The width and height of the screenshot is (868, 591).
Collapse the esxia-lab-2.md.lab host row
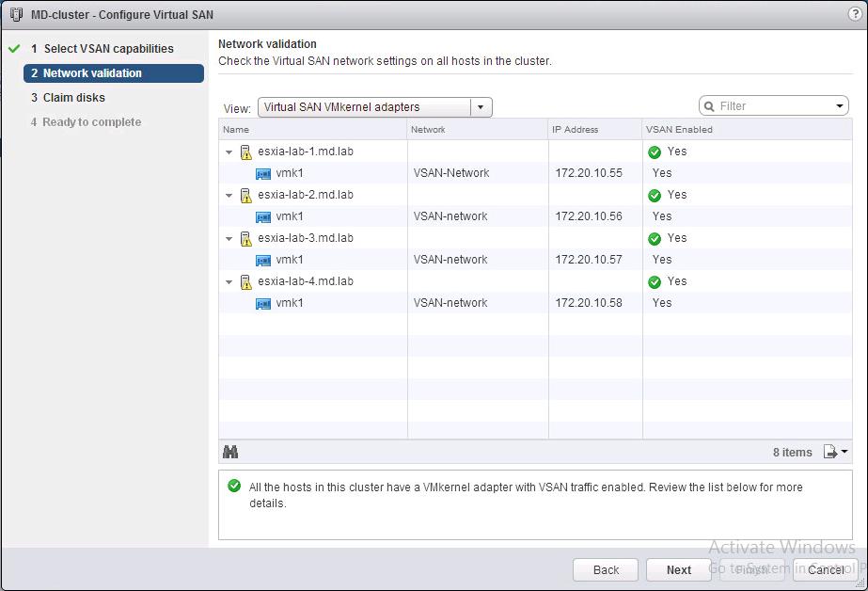[x=229, y=196]
